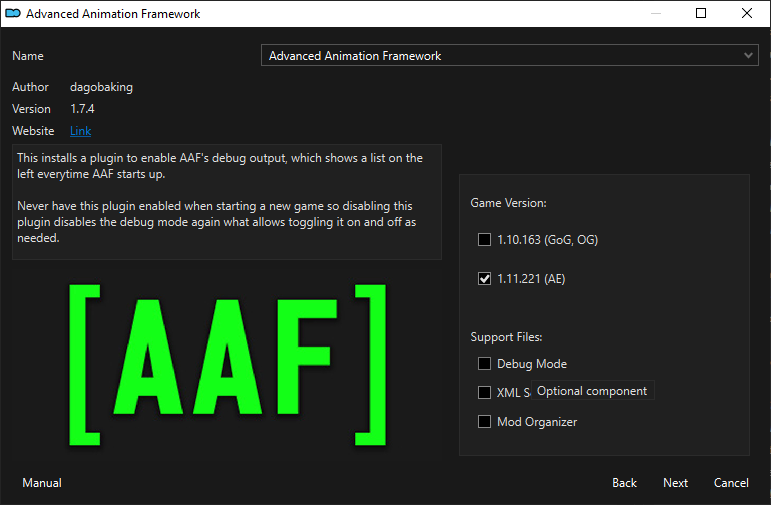Image resolution: width=771 pixels, height=505 pixels.
Task: Tick the XML support file checkbox
Action: pos(484,392)
